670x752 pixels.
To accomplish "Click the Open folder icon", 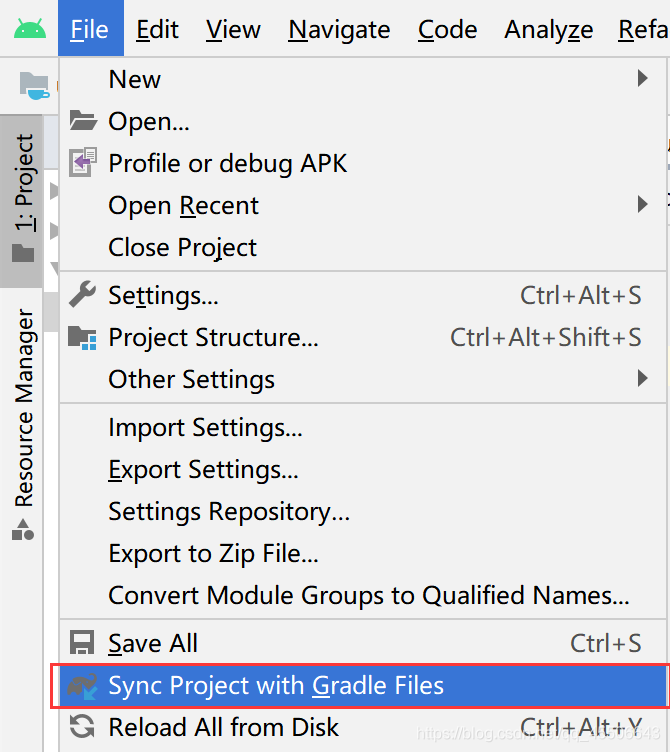I will (83, 120).
